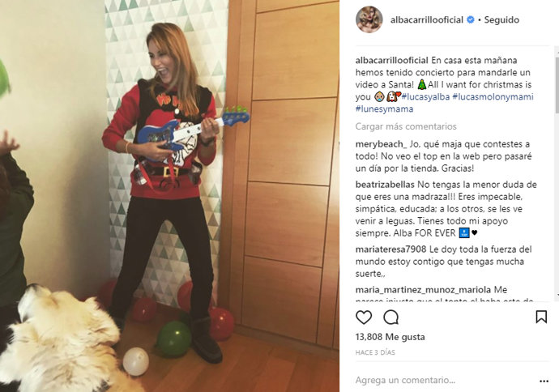The height and width of the screenshot is (392, 559).
Task: Expand Cargar más comentarios
Action: pos(406,126)
